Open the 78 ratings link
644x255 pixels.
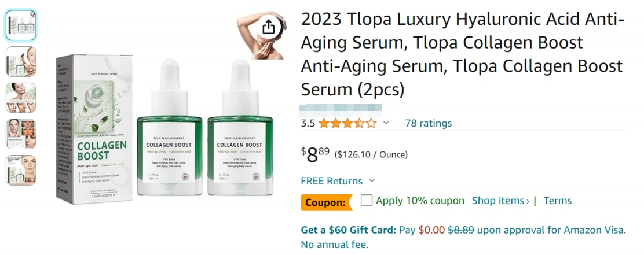(429, 123)
